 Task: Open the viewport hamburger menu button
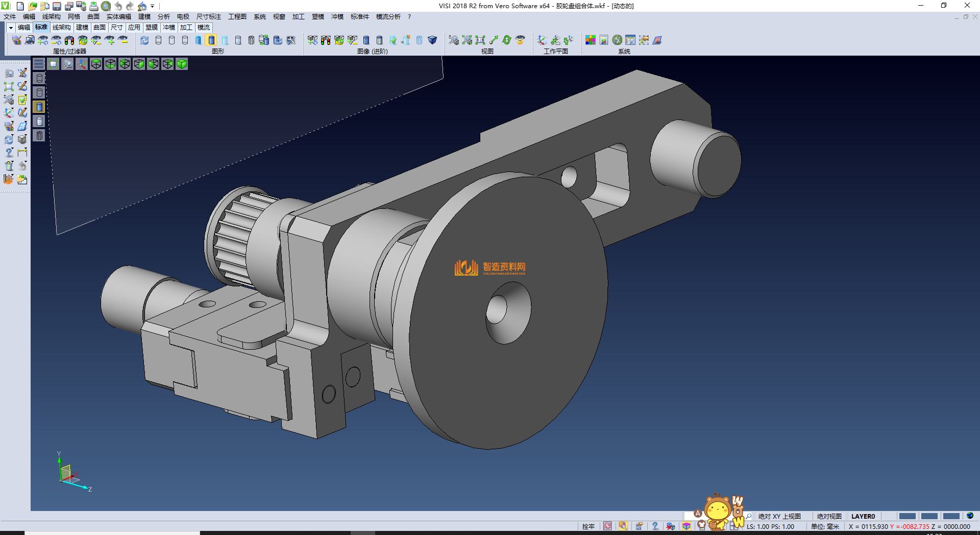tap(39, 64)
